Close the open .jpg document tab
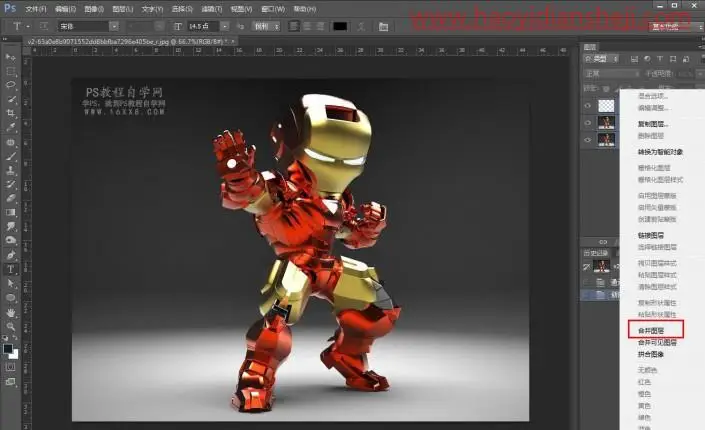Image resolution: width=705 pixels, height=430 pixels. point(233,41)
